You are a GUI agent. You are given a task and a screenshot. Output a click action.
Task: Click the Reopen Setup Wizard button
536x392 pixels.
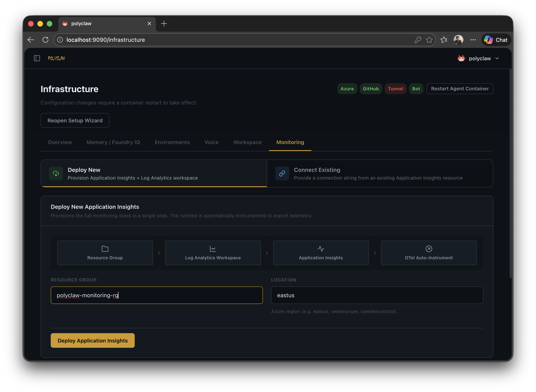coord(75,120)
